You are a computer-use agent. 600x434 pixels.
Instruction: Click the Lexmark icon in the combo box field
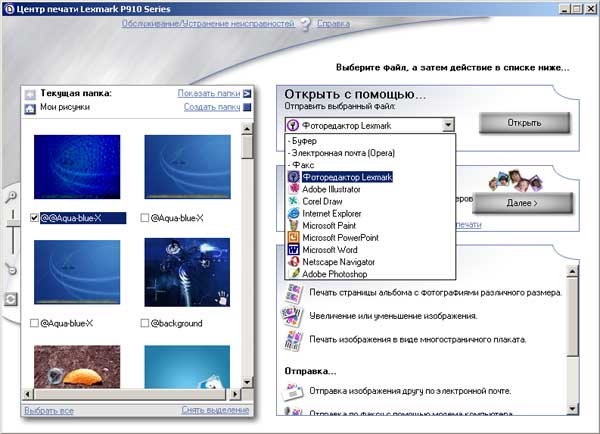tap(293, 125)
